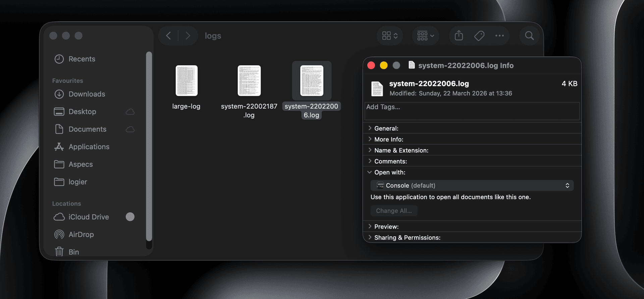Click the logier folder icon

59,182
